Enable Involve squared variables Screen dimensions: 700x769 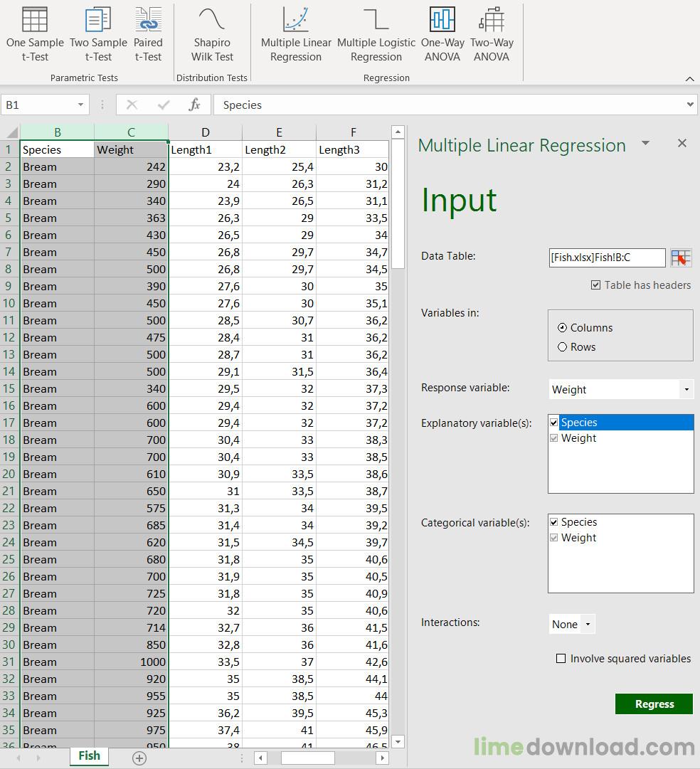click(561, 658)
